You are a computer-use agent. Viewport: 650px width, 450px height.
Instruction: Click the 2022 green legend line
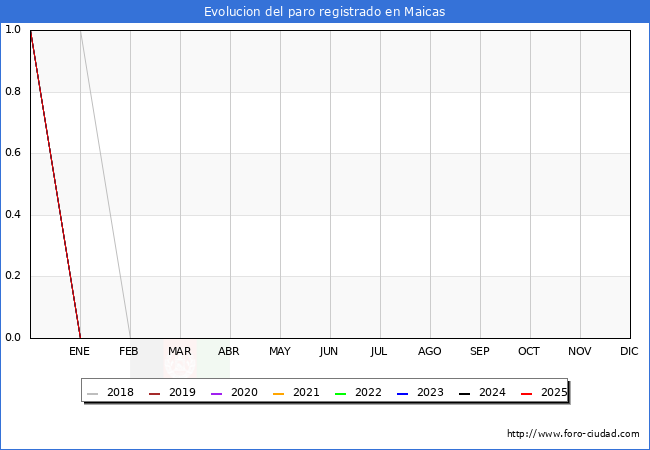pos(341,393)
